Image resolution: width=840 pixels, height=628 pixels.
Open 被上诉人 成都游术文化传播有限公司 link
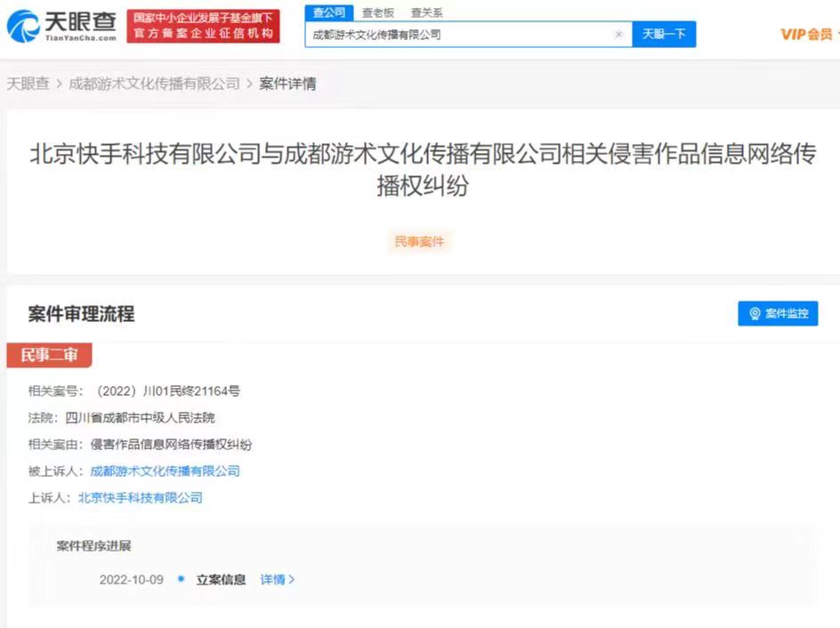pos(165,471)
